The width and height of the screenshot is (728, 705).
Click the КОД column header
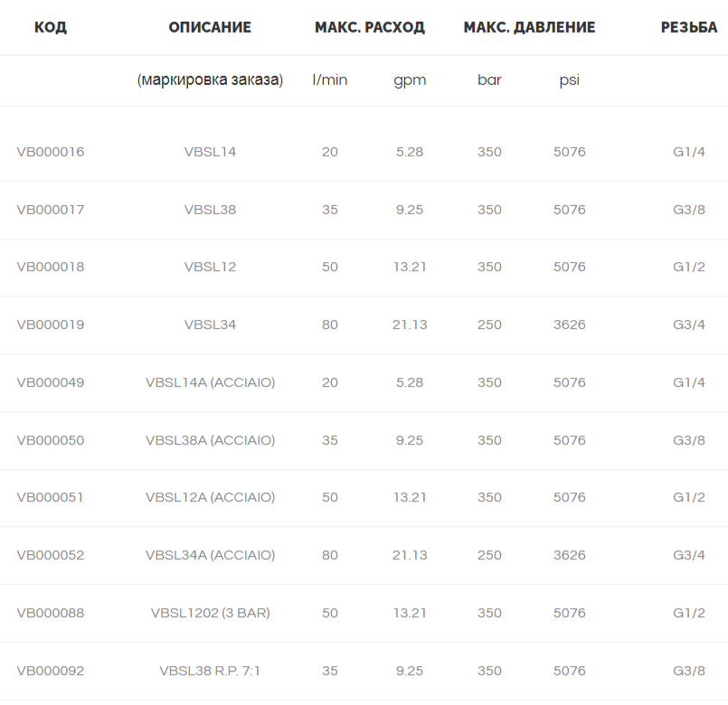51,27
